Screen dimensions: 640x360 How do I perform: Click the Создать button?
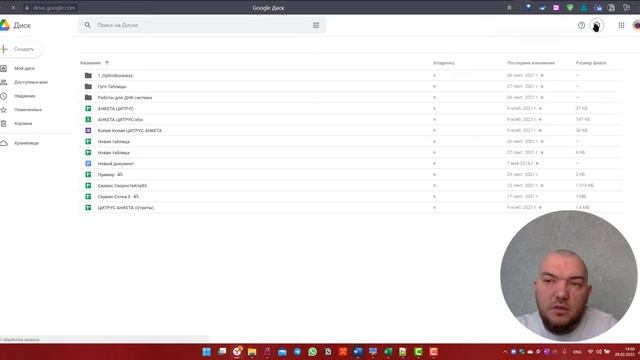[x=20, y=49]
